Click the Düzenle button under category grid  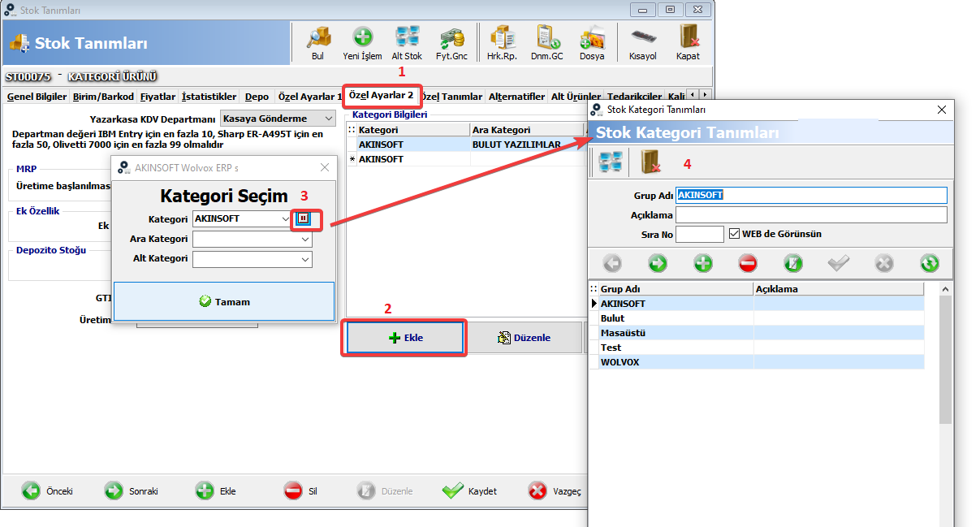tap(525, 338)
